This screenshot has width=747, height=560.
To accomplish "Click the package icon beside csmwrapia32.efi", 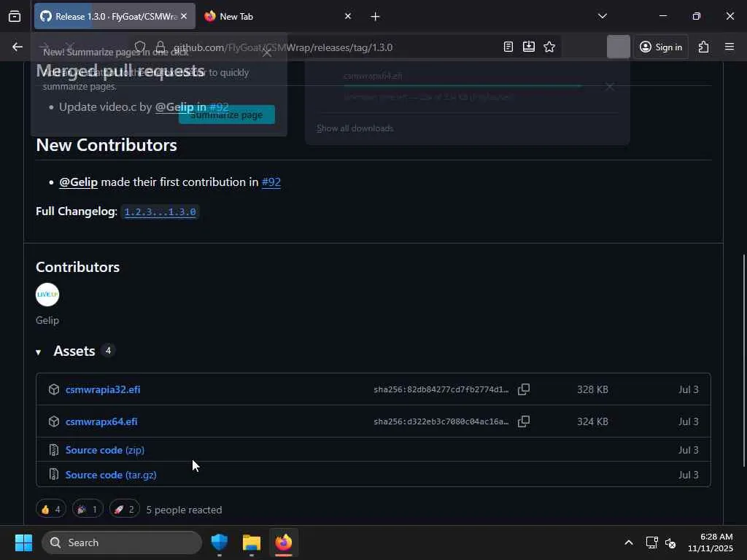I will [x=54, y=389].
